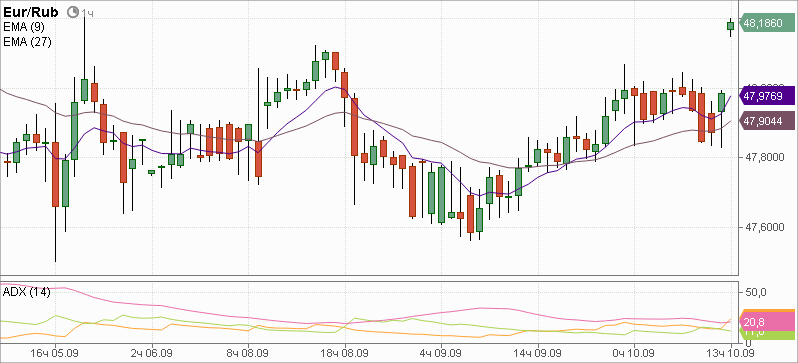Click the pink 20,8 ADX value tag
The width and height of the screenshot is (798, 363).
pyautogui.click(x=766, y=322)
